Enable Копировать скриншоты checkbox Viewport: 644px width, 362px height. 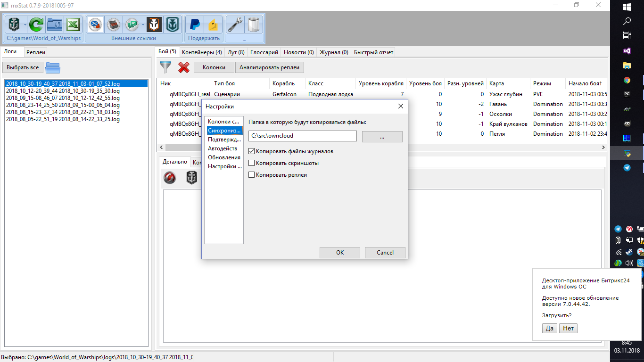point(252,163)
